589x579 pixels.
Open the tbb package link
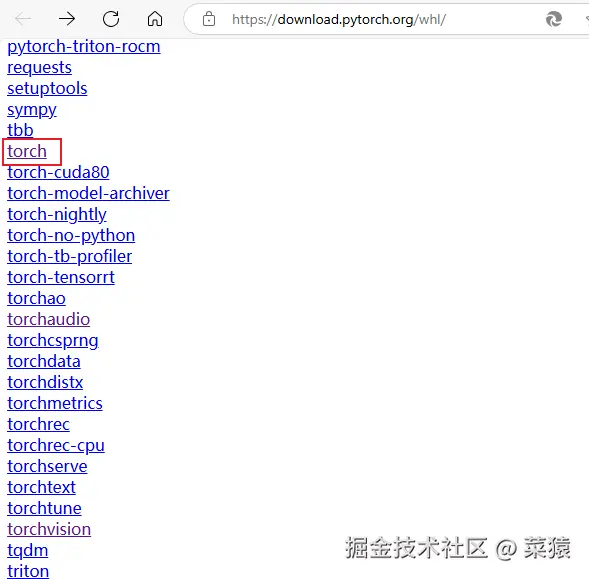pyautogui.click(x=20, y=130)
